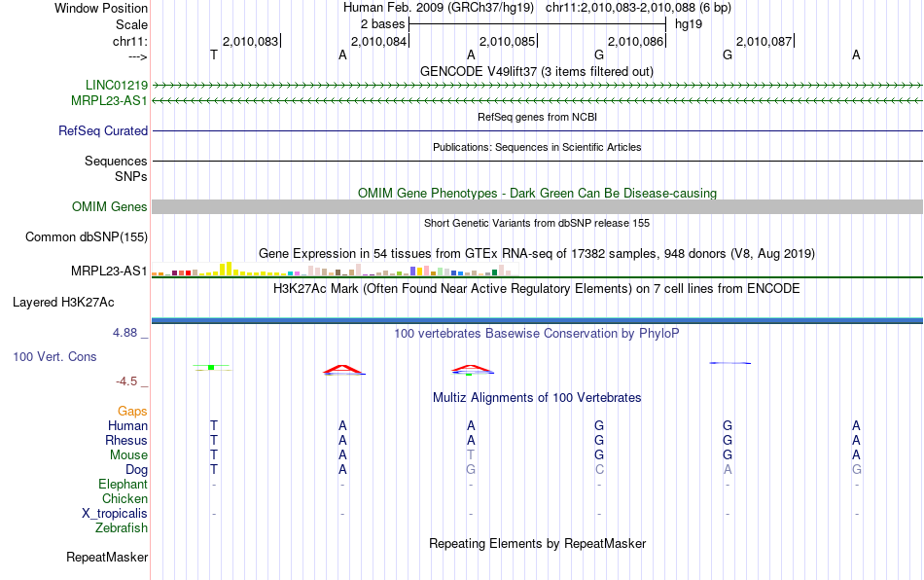Open the RefSeq Curated track label
This screenshot has height=580, width=924.
click(x=103, y=130)
